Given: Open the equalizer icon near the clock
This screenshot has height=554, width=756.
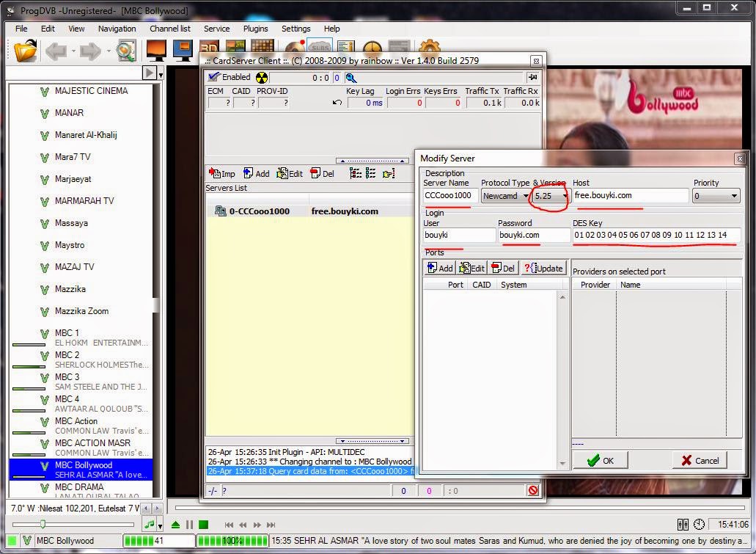Looking at the screenshot, I should (683, 524).
